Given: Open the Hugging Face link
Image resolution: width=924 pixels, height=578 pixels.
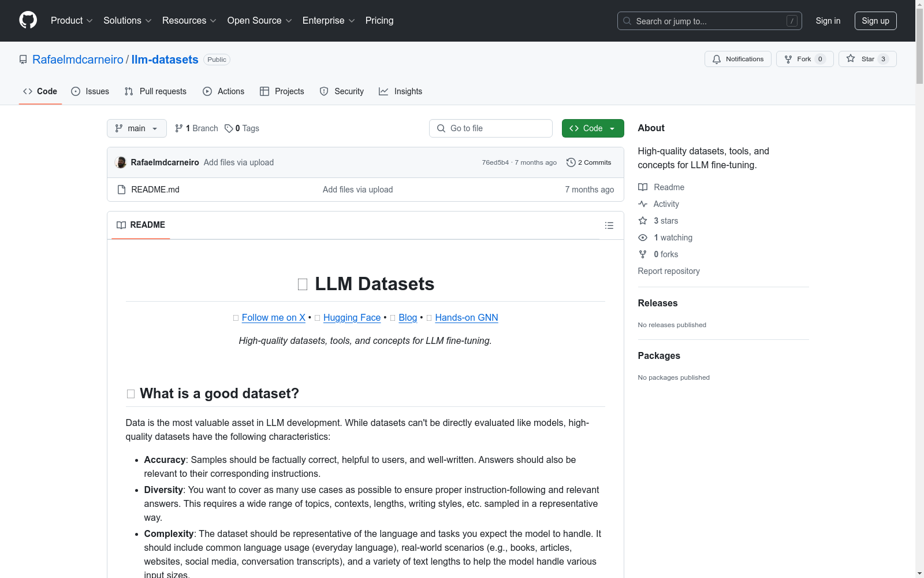Looking at the screenshot, I should (x=352, y=317).
